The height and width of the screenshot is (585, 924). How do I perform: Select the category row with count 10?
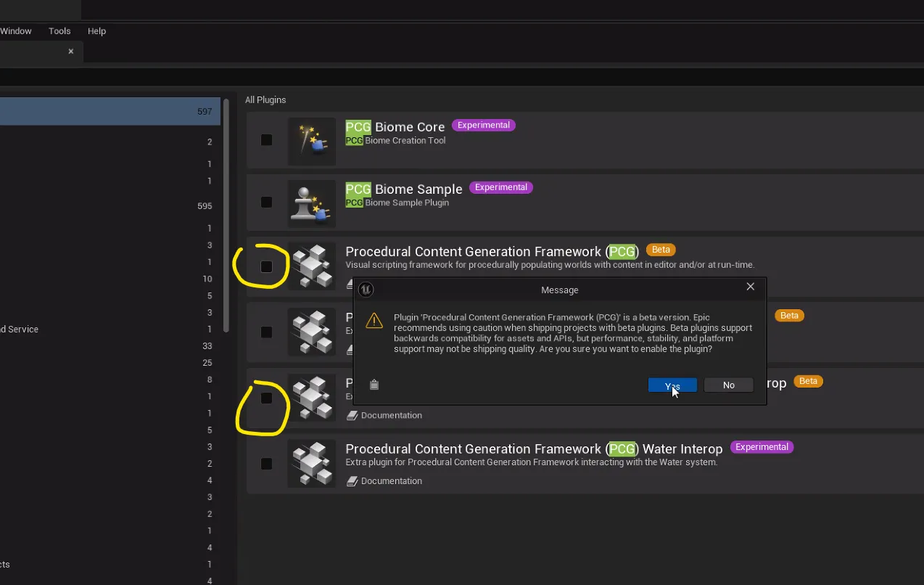pos(110,279)
